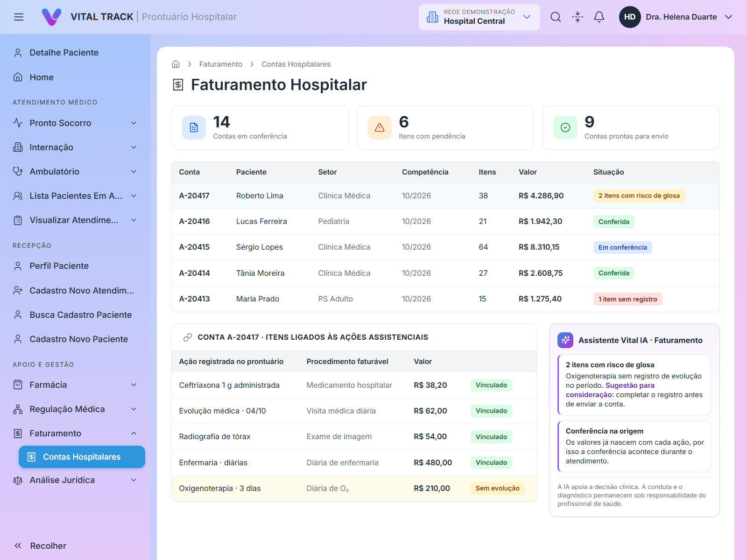
Task: Click the Contas Hospitalares breadcrumb
Action: pos(296,64)
